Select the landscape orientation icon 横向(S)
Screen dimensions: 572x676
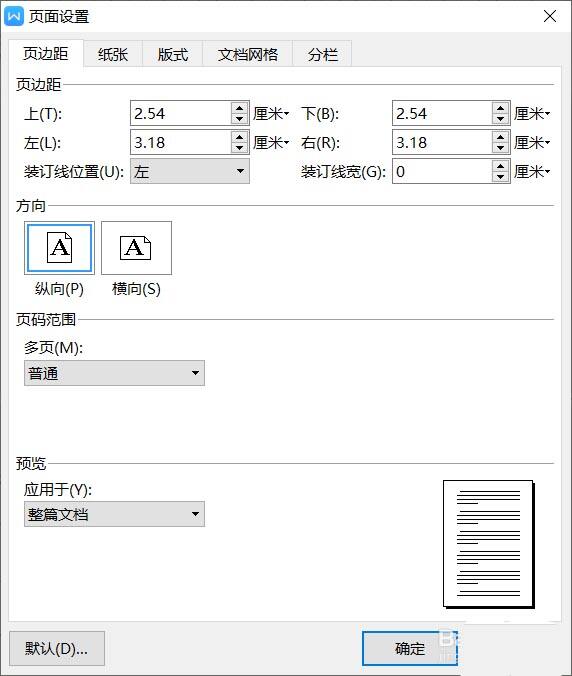tap(136, 248)
